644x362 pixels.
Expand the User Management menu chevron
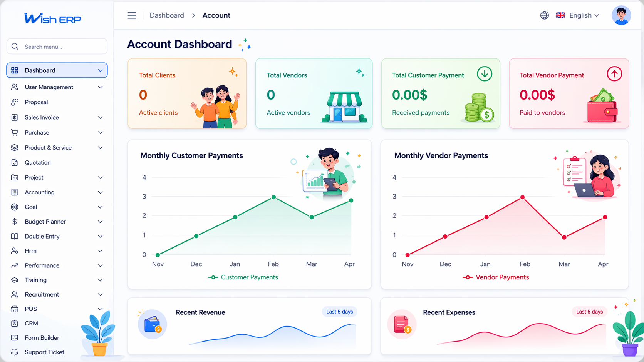(100, 87)
